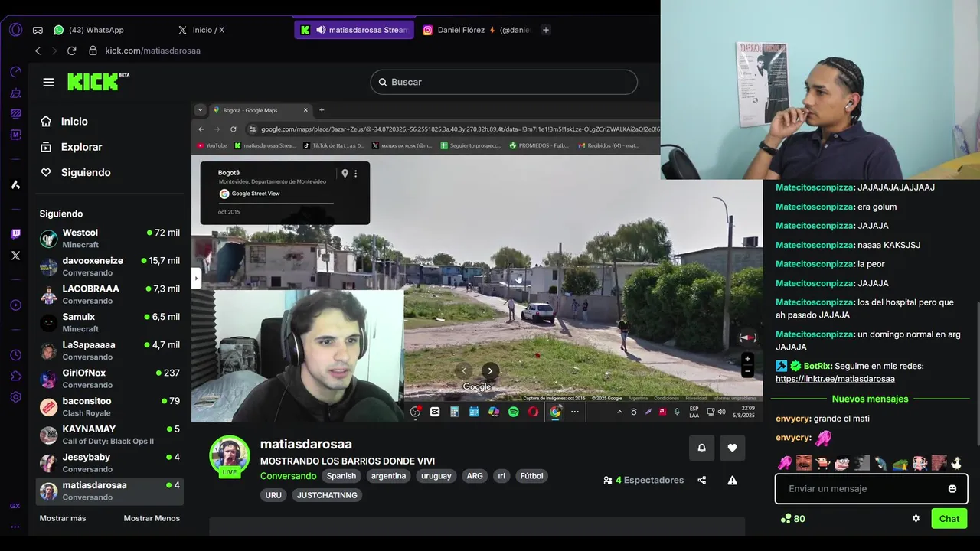Click 4 Espectadores viewer count
This screenshot has width=980, height=551.
(x=643, y=481)
